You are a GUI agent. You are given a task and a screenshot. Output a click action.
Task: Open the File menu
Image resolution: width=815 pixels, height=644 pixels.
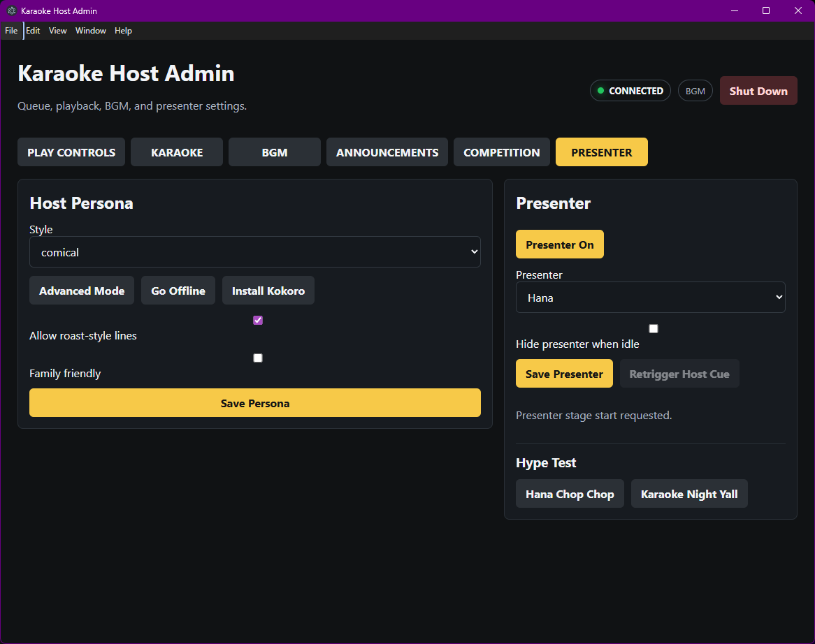pyautogui.click(x=11, y=31)
